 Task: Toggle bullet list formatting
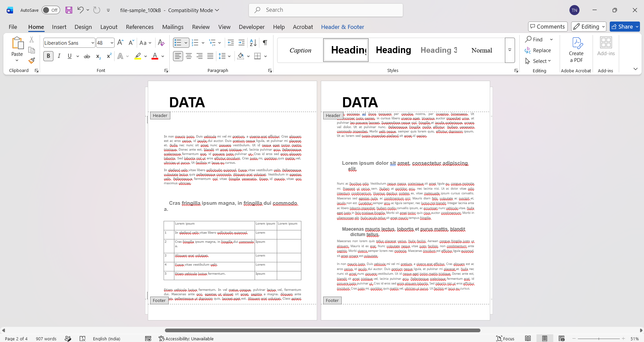coord(178,43)
